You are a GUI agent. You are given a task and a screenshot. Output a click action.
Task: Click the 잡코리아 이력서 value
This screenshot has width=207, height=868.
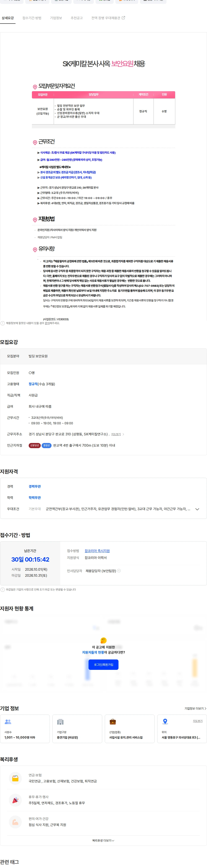(96, 558)
